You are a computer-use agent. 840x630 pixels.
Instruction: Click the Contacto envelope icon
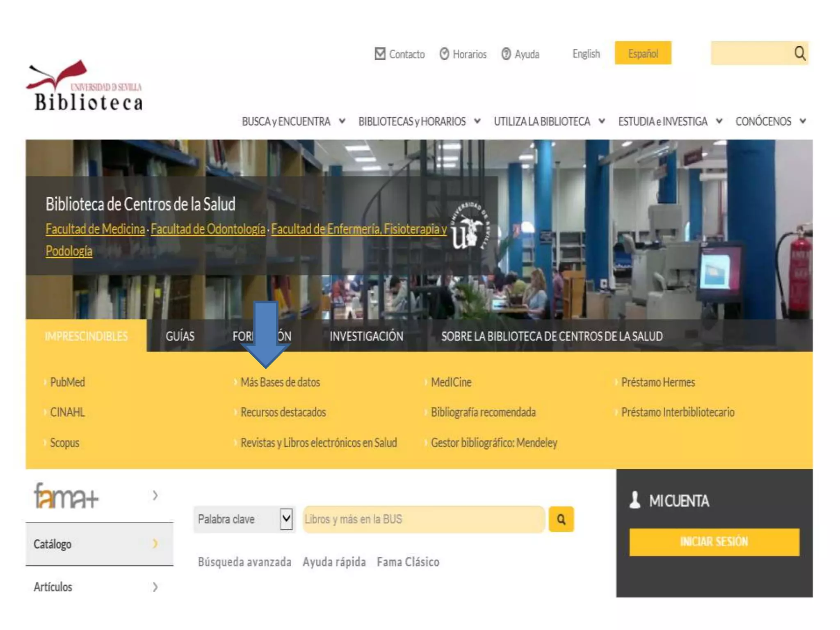pyautogui.click(x=380, y=54)
